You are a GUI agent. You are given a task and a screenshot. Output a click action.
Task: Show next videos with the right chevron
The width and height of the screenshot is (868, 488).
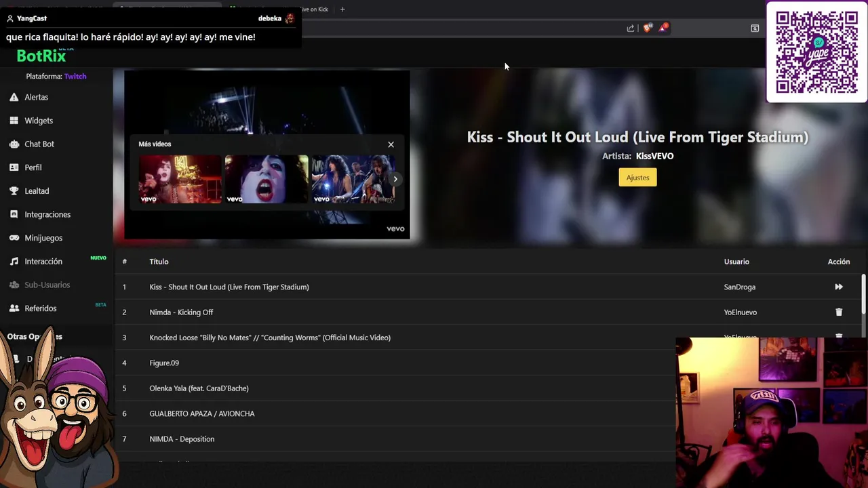tap(395, 179)
